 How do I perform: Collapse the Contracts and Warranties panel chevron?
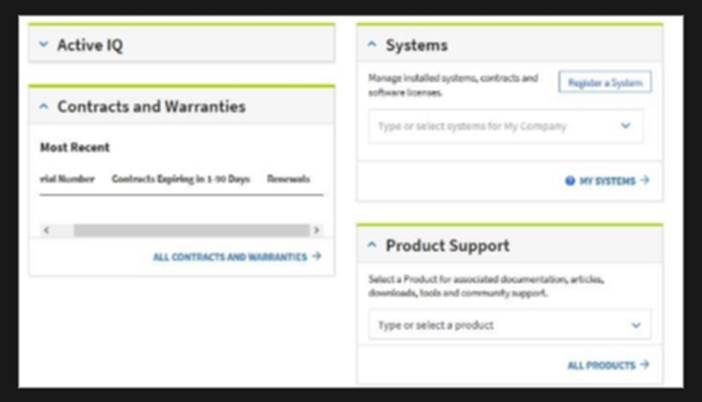coord(43,106)
